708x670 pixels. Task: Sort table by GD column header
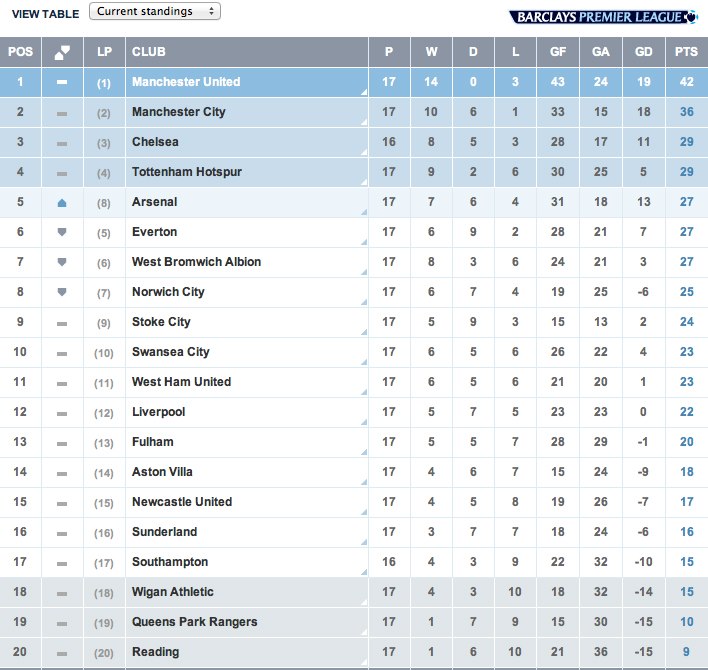643,52
